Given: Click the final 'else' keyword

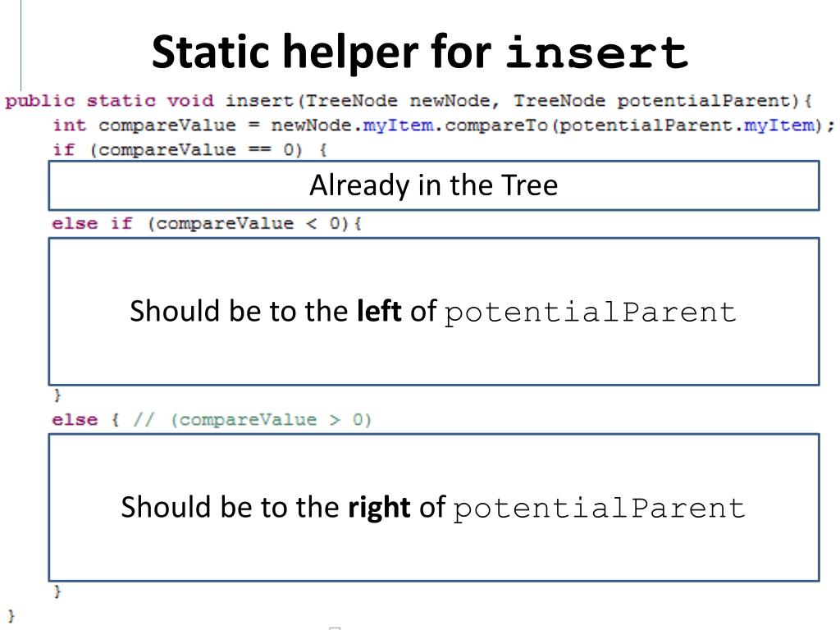Looking at the screenshot, I should (x=75, y=419).
